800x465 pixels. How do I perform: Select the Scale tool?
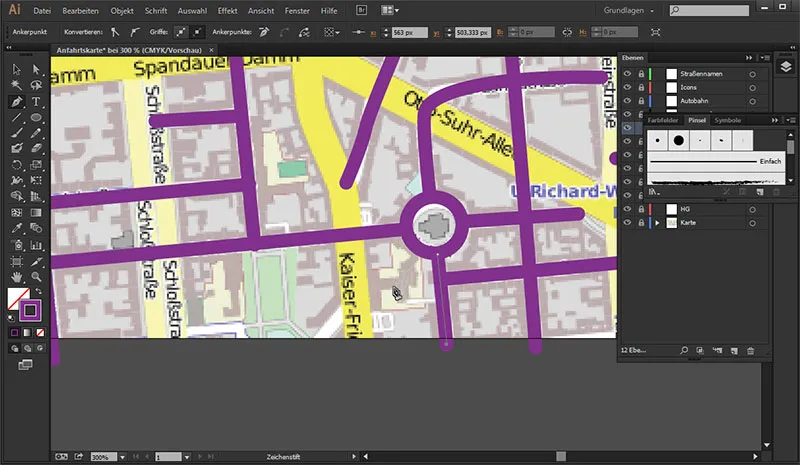tap(36, 165)
